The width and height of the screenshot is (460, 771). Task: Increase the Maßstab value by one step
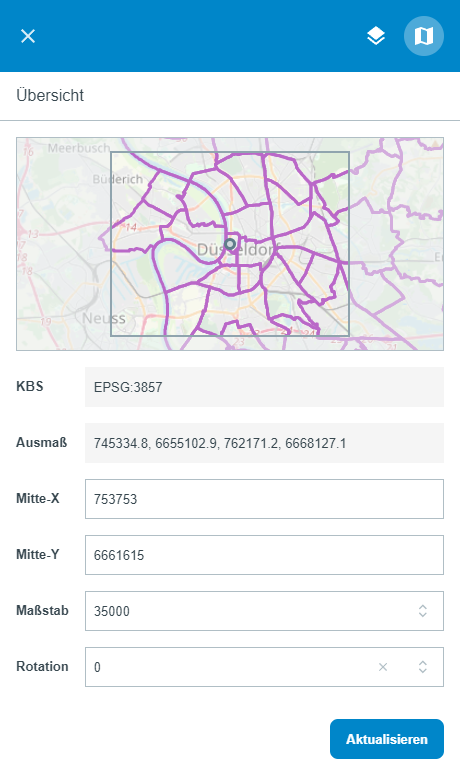(x=423, y=607)
